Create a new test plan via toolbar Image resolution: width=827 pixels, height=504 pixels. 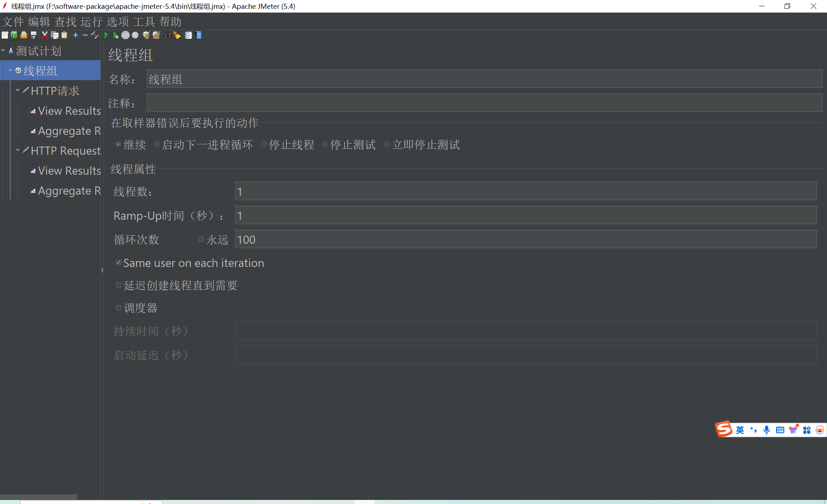point(5,35)
